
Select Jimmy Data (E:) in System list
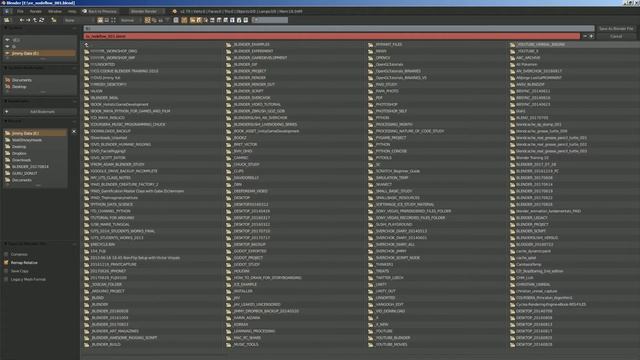point(40,53)
